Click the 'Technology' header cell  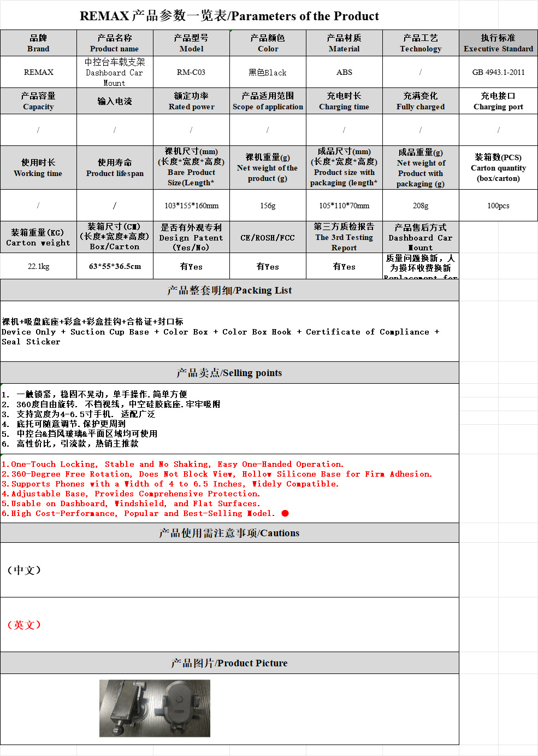click(x=421, y=43)
